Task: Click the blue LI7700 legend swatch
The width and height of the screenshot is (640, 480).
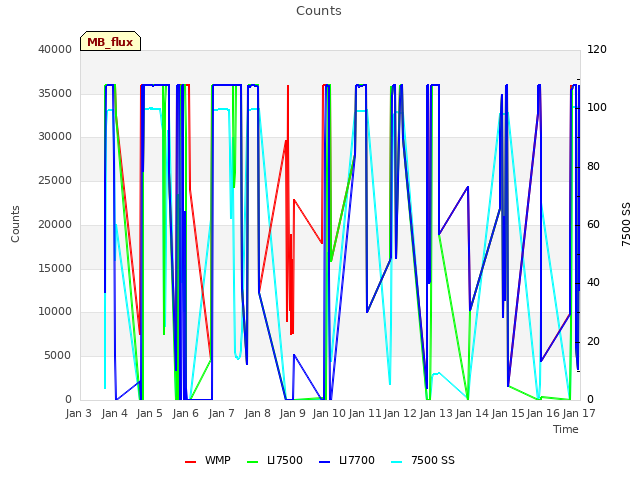Action: click(324, 461)
